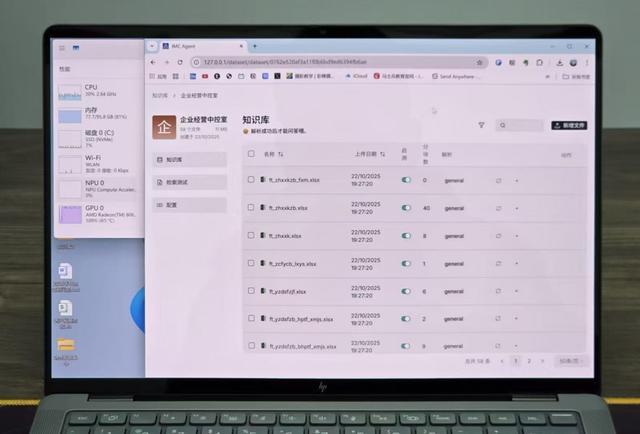This screenshot has height=434, width=640.
Task: Click the square action icon in ft_yzdsfzjf.xlsx row
Action: [x=498, y=291]
